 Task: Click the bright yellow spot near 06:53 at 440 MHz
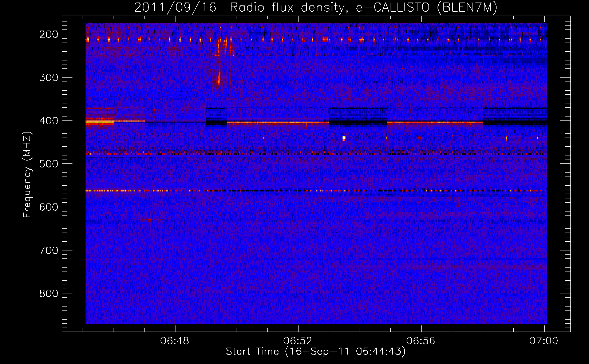pos(344,138)
